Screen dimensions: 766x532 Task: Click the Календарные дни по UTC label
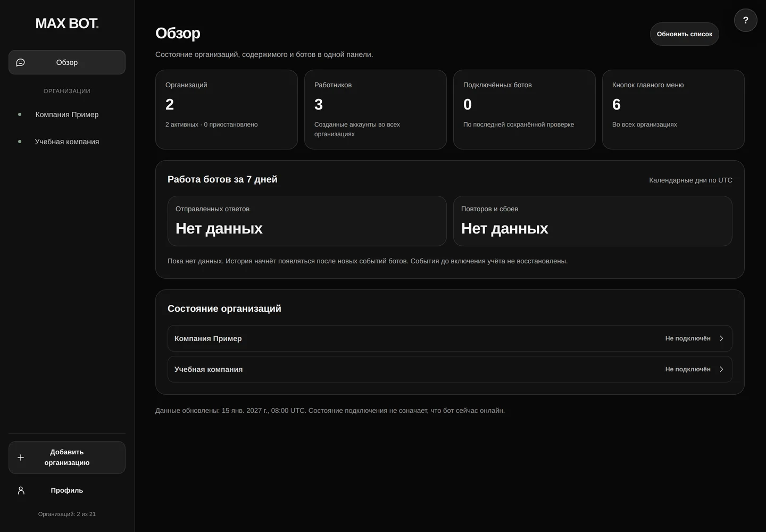690,180
